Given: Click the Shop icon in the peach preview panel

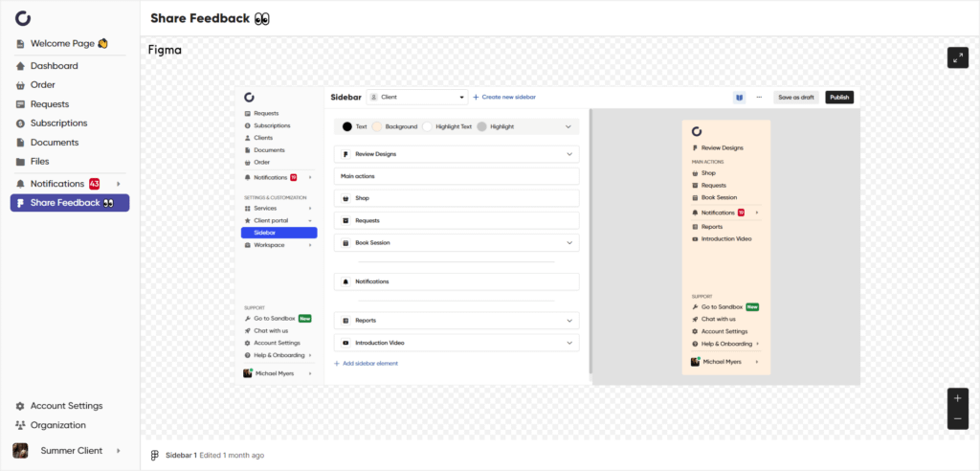Looking at the screenshot, I should pyautogui.click(x=695, y=173).
